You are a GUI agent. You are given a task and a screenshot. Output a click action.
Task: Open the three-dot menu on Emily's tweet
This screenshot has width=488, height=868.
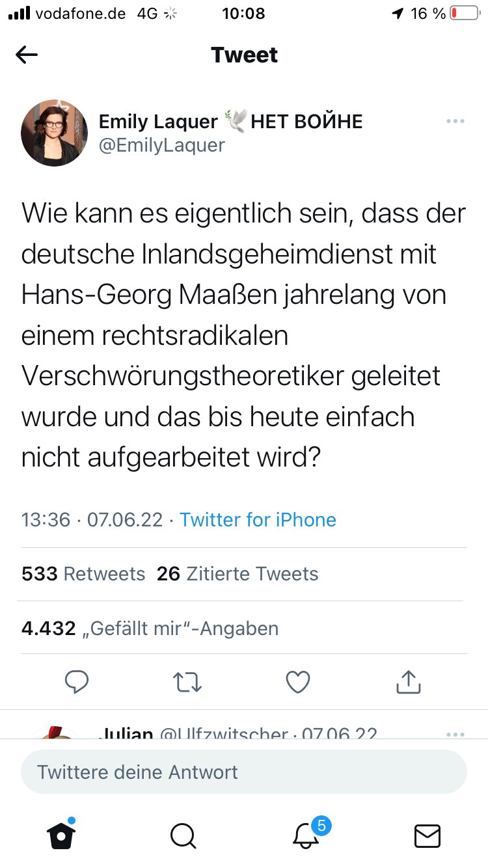tap(455, 121)
